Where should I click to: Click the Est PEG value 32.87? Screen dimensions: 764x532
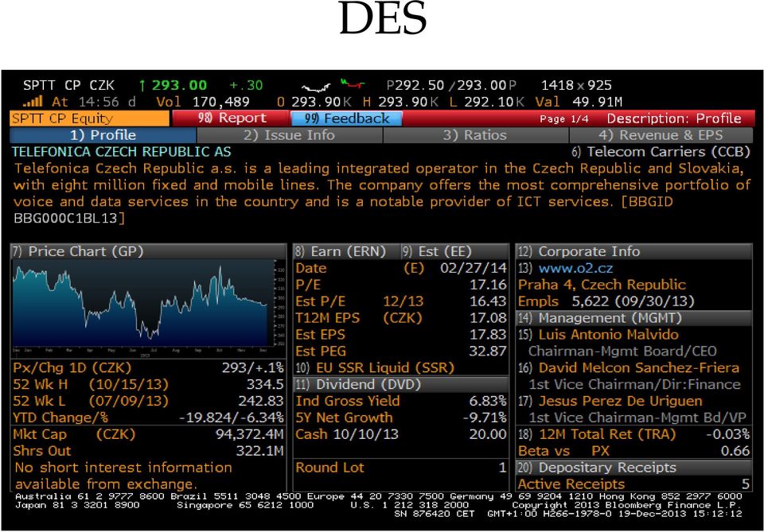pos(488,351)
